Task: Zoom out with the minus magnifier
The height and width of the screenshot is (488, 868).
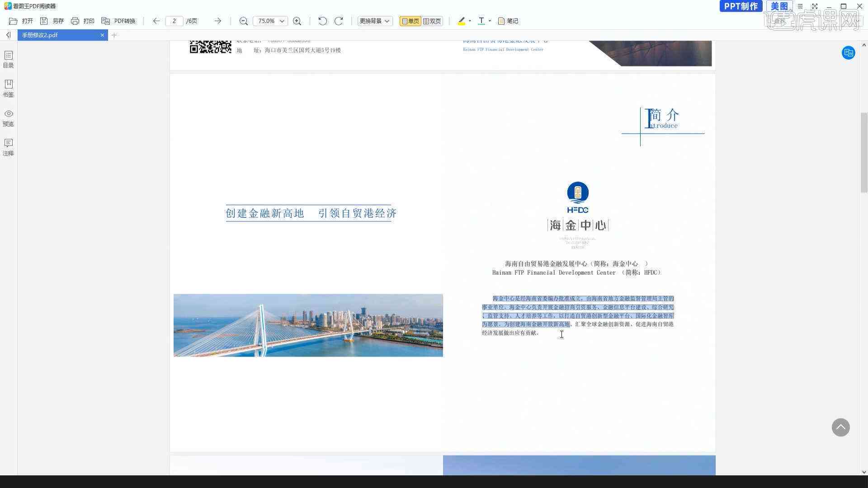Action: click(x=243, y=21)
